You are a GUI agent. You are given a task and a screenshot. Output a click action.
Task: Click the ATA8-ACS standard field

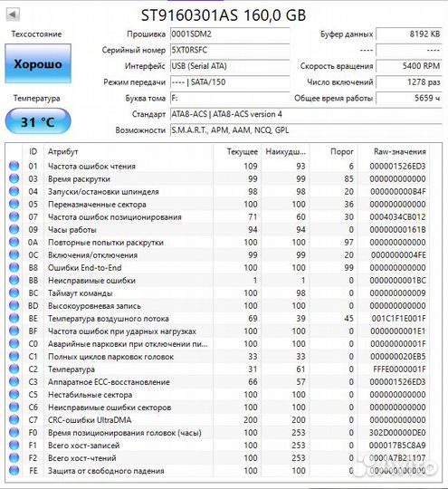pos(306,114)
